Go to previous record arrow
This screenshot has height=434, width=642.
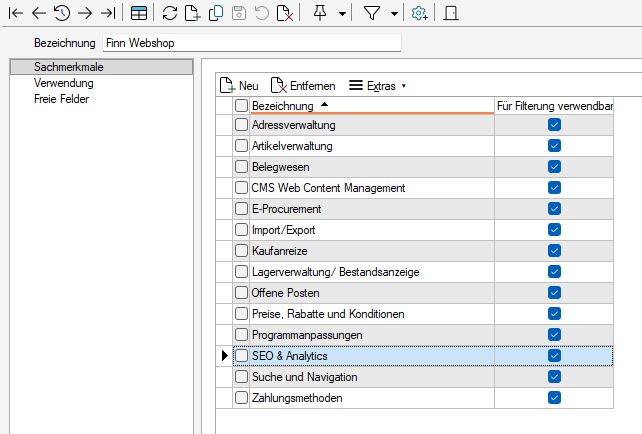(39, 13)
